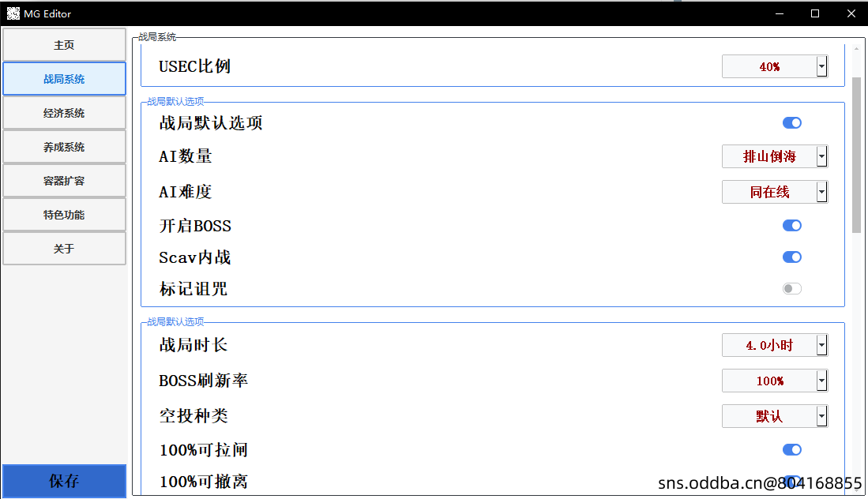Open the 主页 tab in the sidebar

(64, 45)
